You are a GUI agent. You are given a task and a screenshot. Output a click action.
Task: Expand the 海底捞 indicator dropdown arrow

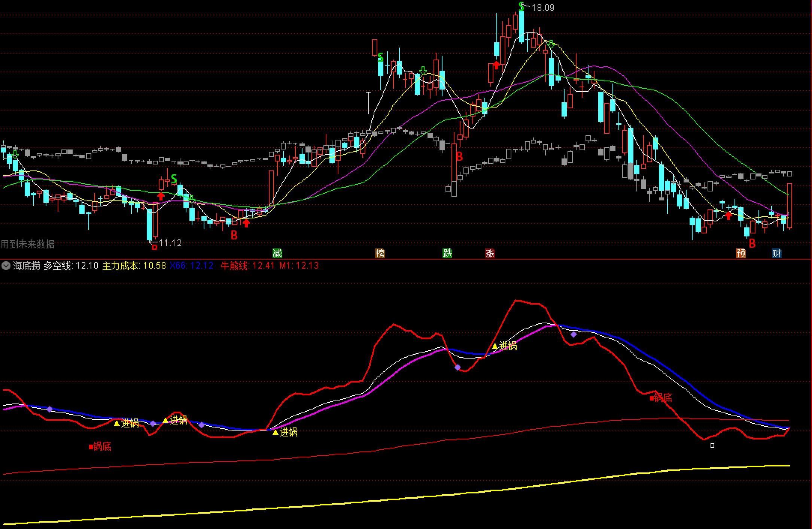[x=6, y=266]
